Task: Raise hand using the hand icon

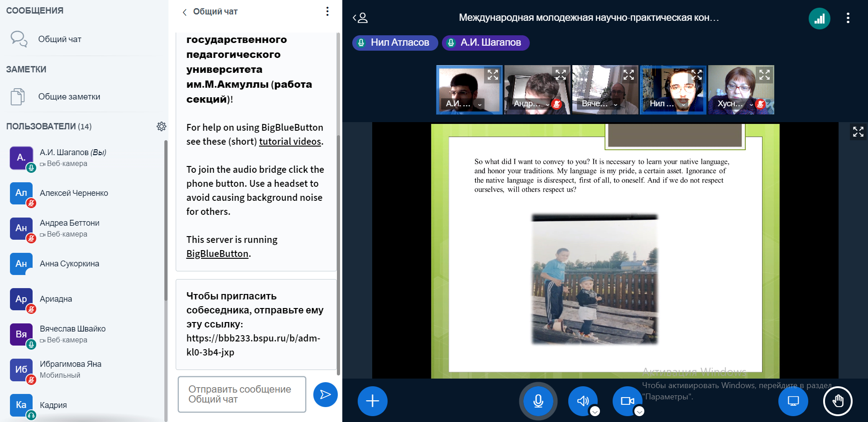Action: coord(837,401)
